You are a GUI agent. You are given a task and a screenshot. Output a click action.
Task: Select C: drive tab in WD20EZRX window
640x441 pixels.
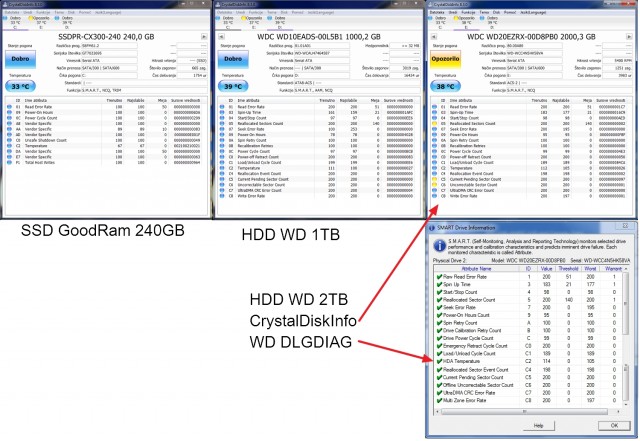click(x=440, y=23)
